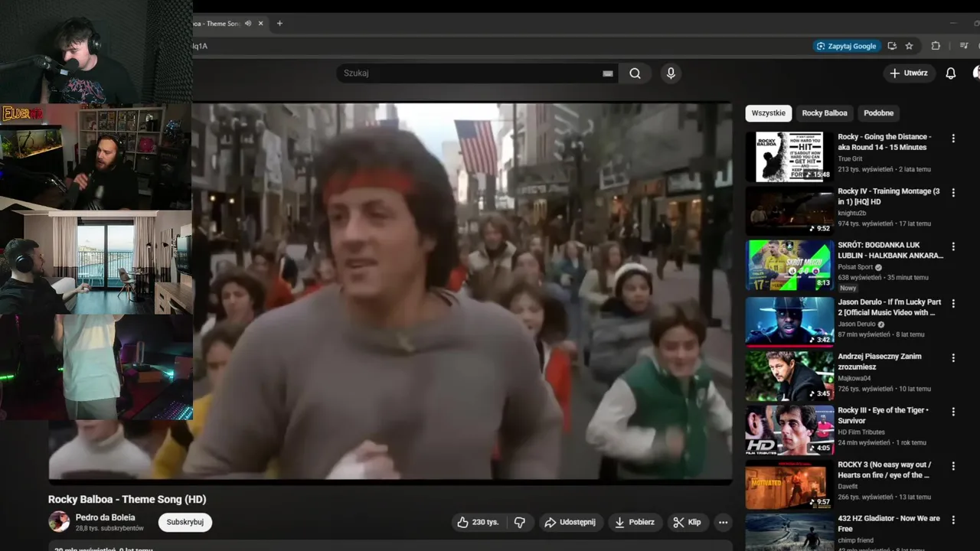Open thumbnail of Bogdanka LUK Lublin highlights
The width and height of the screenshot is (980, 551).
click(x=789, y=266)
